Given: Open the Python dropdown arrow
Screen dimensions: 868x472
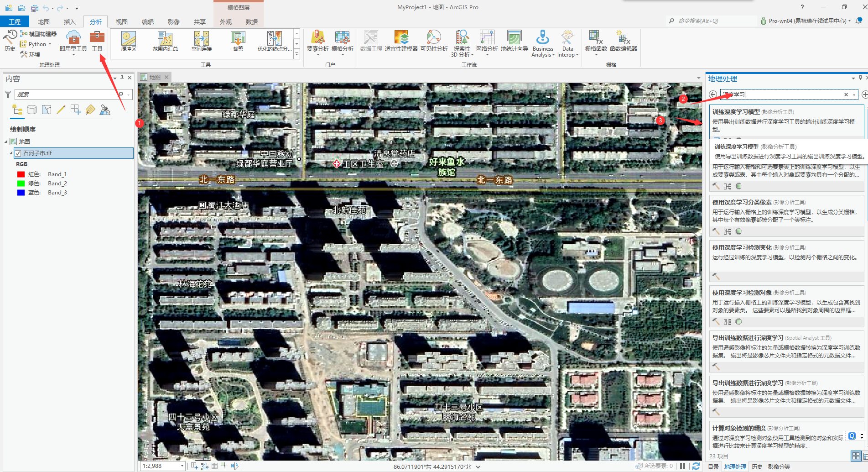Looking at the screenshot, I should (50, 44).
